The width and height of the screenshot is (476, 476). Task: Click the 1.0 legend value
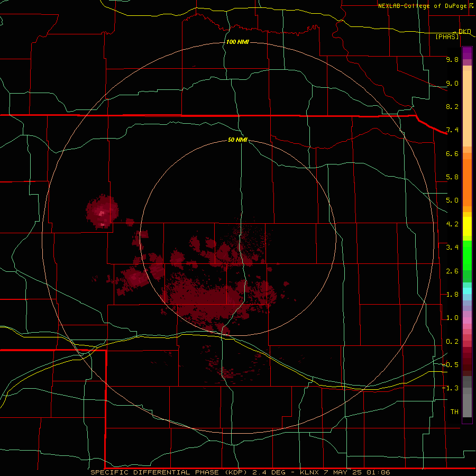tap(452, 318)
